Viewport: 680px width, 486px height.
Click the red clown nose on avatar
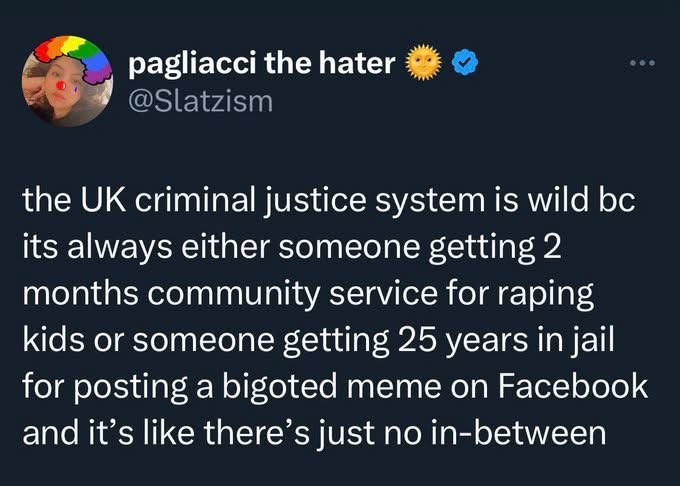tap(60, 85)
